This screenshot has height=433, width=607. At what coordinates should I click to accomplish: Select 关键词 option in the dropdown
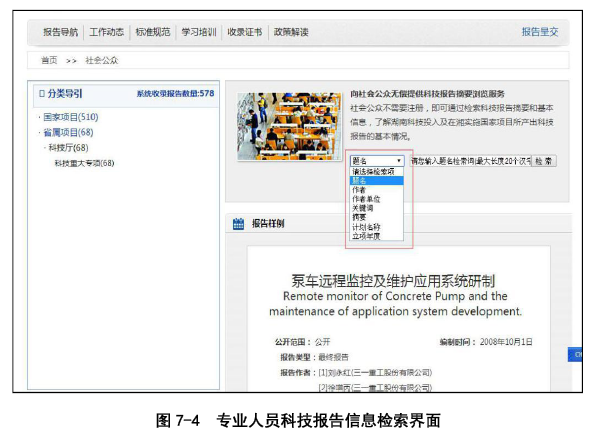pos(362,208)
